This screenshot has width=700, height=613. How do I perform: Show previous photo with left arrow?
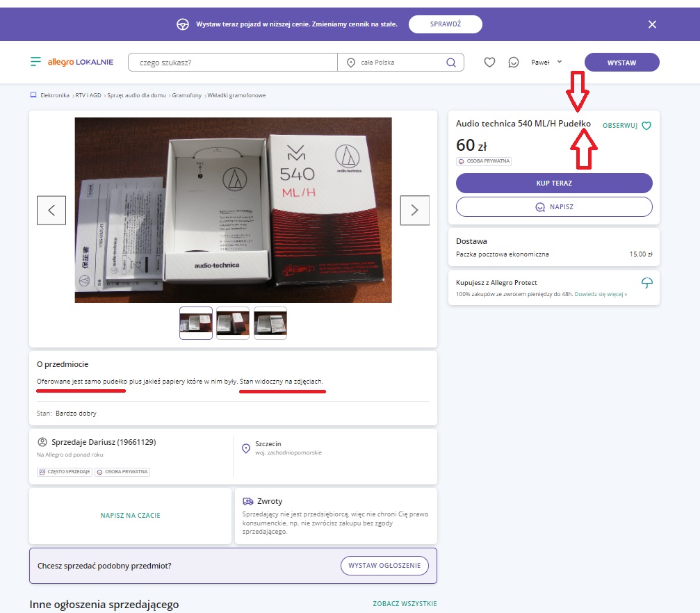(51, 210)
